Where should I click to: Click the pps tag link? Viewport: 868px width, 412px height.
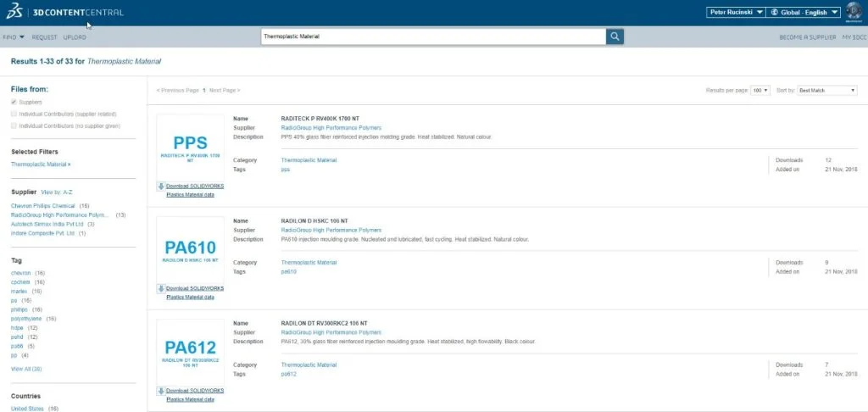pyautogui.click(x=285, y=170)
